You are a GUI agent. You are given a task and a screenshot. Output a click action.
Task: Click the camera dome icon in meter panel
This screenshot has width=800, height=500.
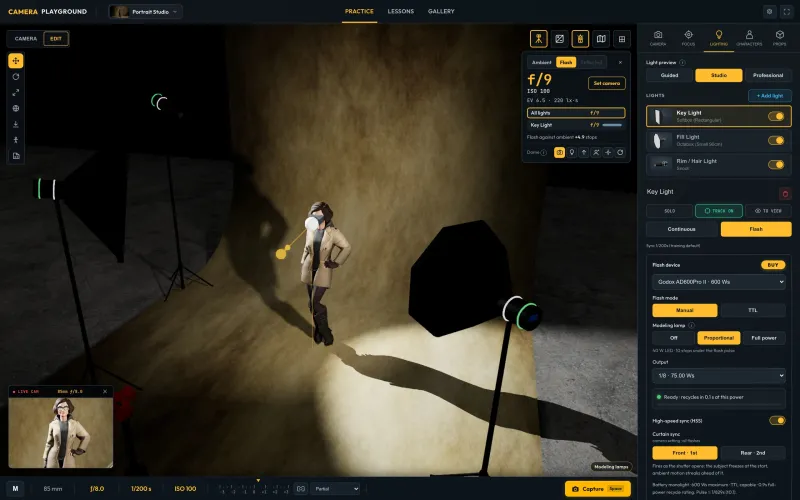(560, 152)
